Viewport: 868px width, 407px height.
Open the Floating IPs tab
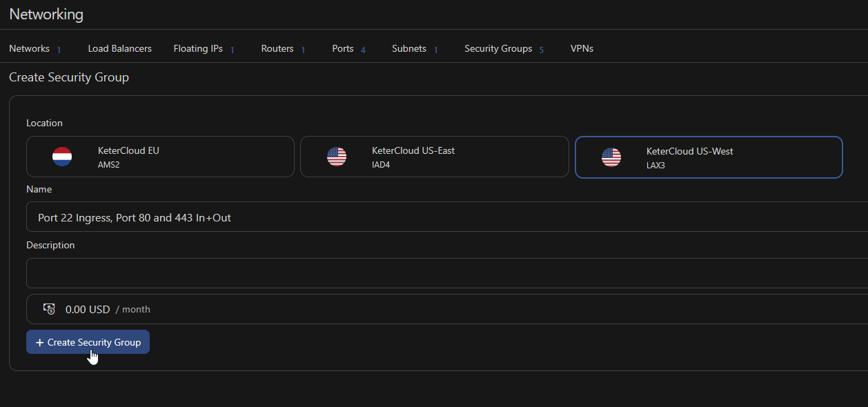click(x=198, y=49)
